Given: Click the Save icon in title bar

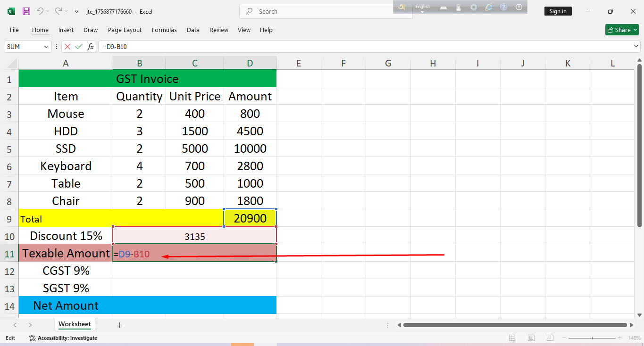Looking at the screenshot, I should [x=26, y=11].
